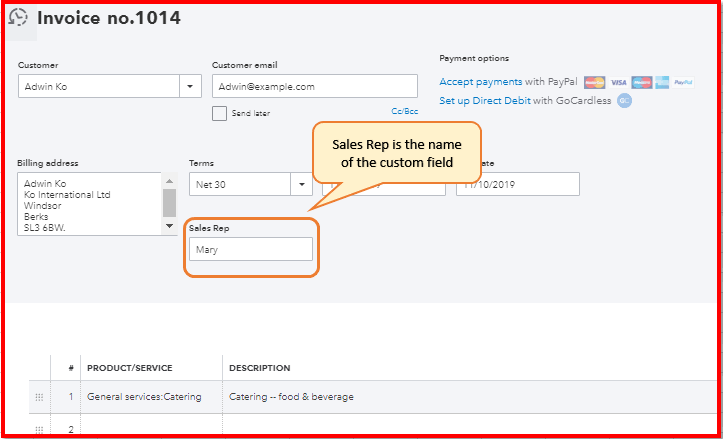The image size is (723, 439).
Task: Select General services:Catering product cell
Action: tap(151, 397)
